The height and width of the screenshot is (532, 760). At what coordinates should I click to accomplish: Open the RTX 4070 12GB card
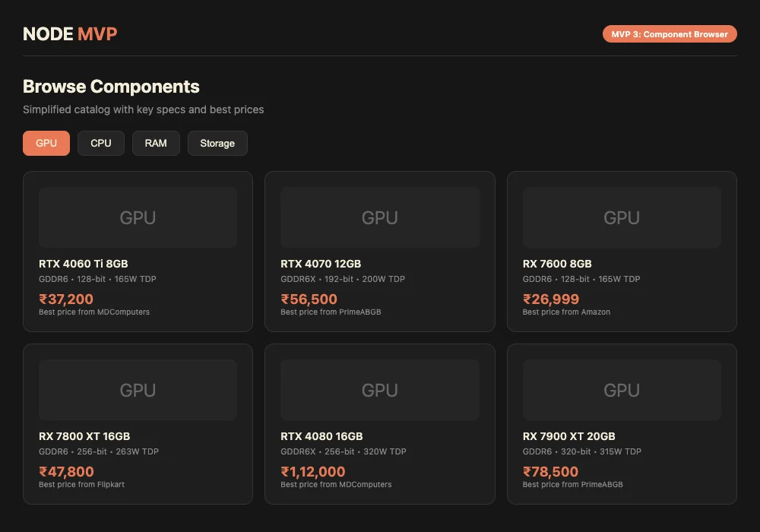[379, 252]
